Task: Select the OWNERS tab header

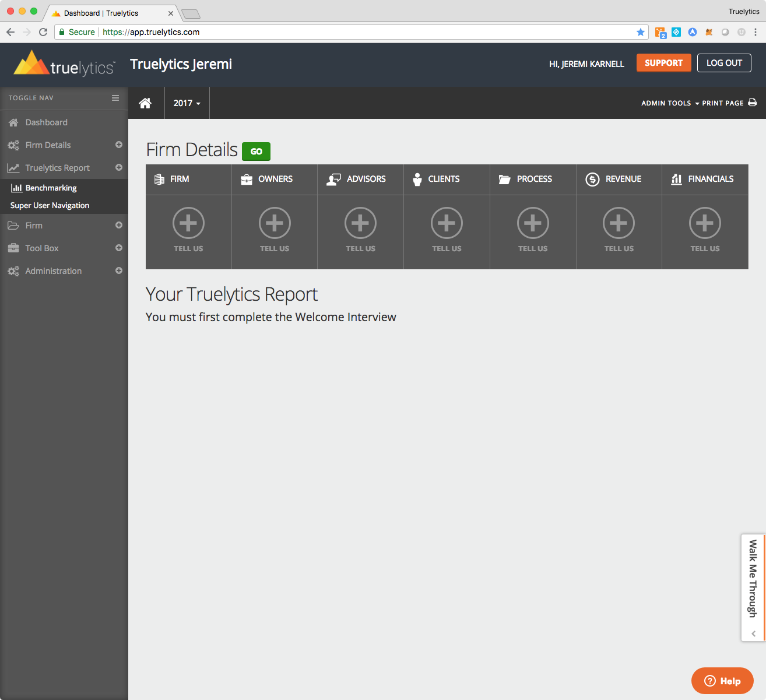Action: click(x=275, y=180)
